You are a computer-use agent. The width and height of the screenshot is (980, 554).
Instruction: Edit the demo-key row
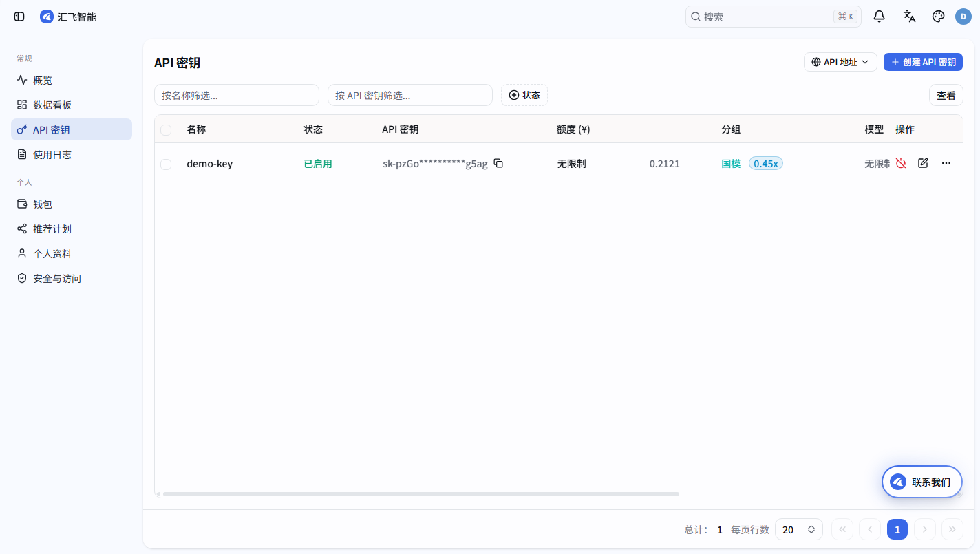(923, 163)
